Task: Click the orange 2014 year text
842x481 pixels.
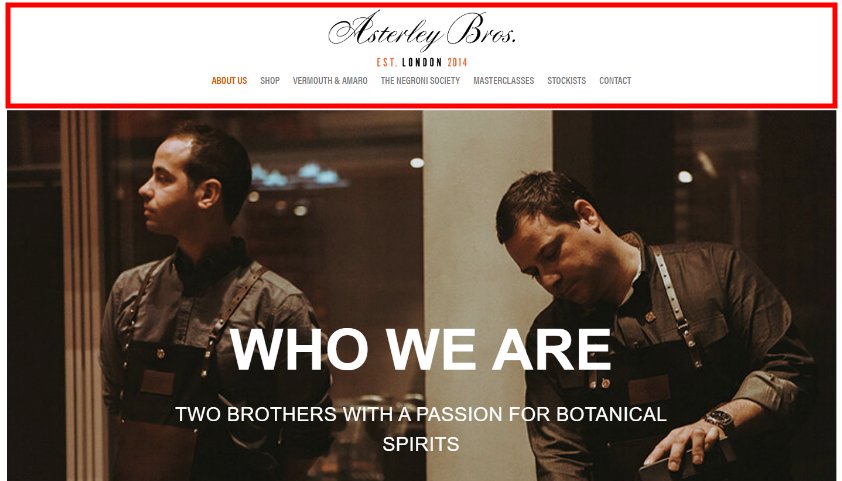Action: coord(458,62)
